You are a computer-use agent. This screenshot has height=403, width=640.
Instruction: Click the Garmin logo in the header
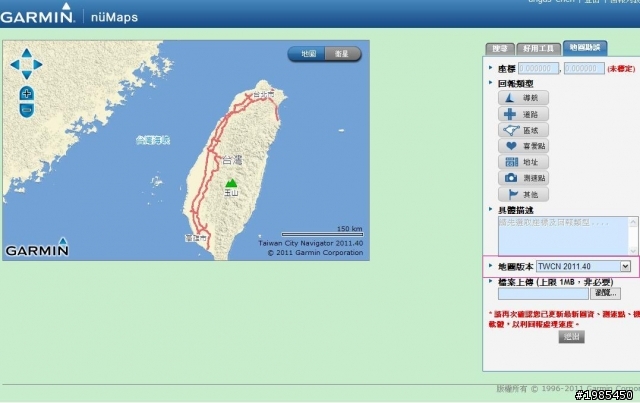coord(37,14)
